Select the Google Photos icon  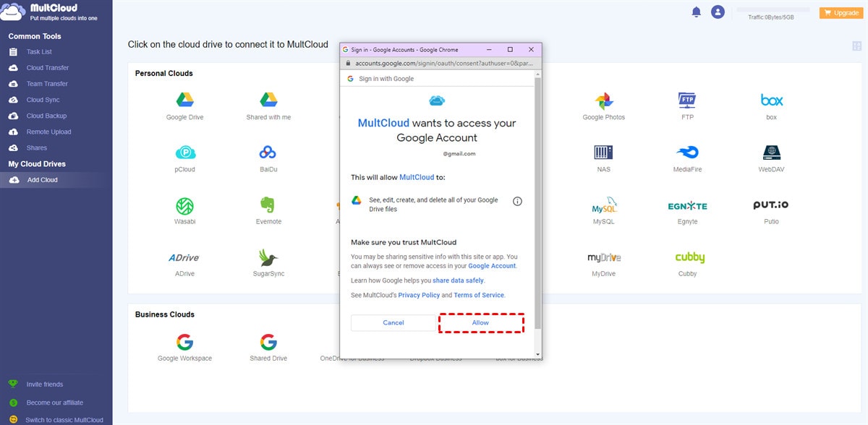click(x=605, y=100)
